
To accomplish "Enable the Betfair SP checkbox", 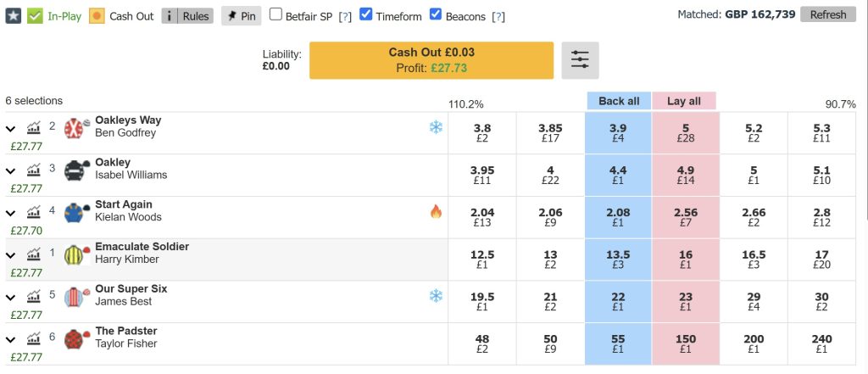I will 276,14.
